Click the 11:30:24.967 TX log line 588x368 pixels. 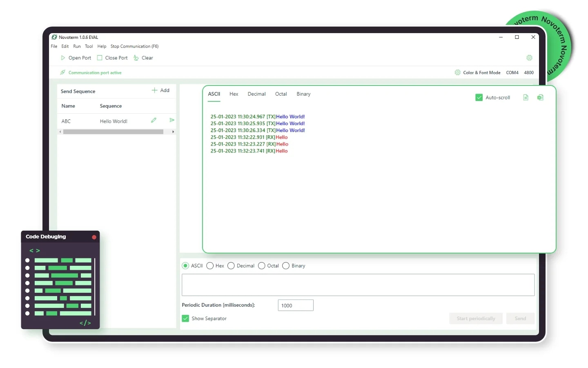[258, 117]
